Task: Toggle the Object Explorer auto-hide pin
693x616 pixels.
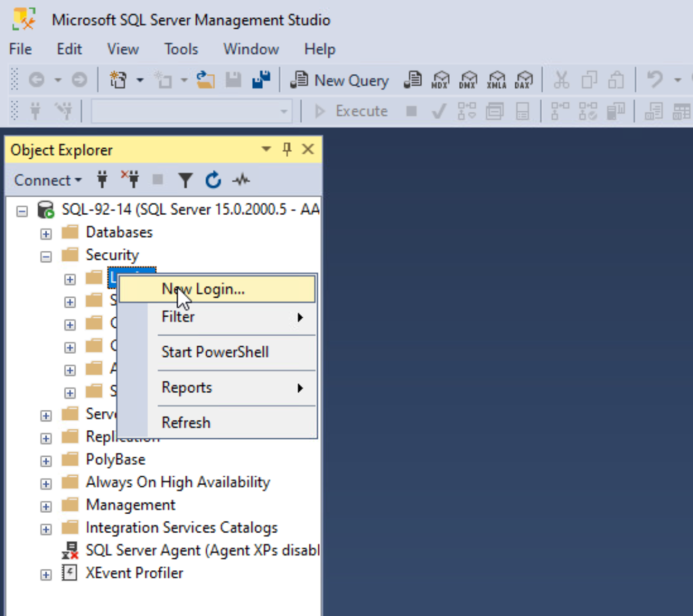Action: tap(287, 150)
